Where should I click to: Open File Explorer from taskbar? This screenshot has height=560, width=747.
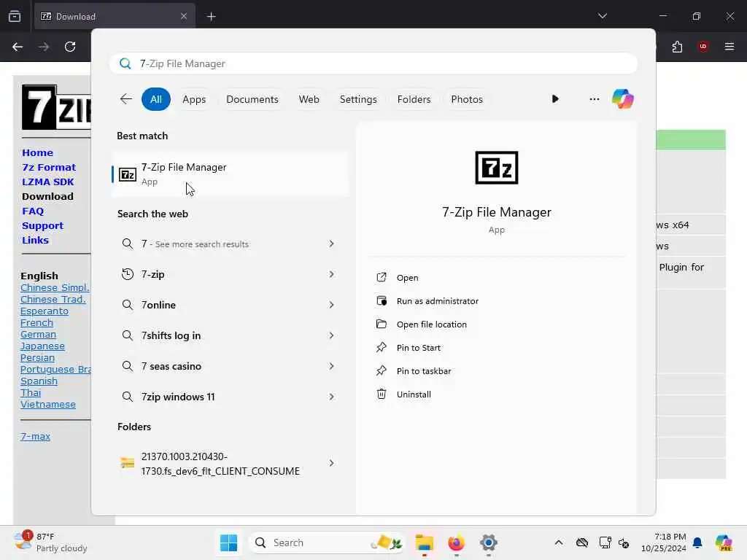424,542
